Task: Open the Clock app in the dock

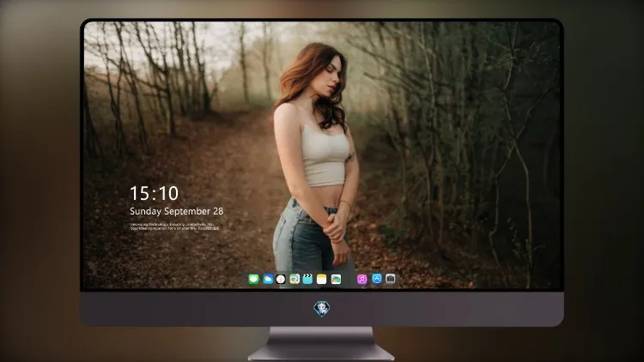Action: coord(281,279)
